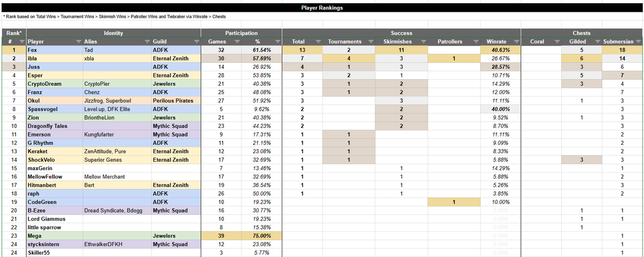Open the Tournaments column filter
This screenshot has height=257, width=644.
click(x=371, y=41)
